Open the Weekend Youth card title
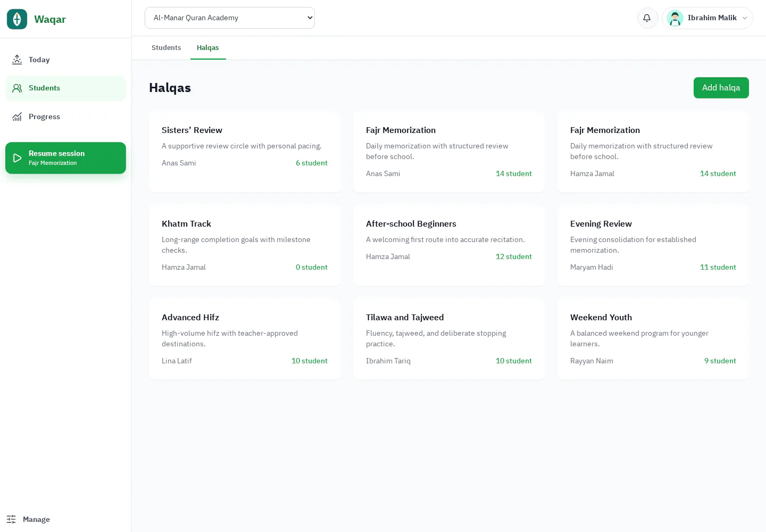 601,317
